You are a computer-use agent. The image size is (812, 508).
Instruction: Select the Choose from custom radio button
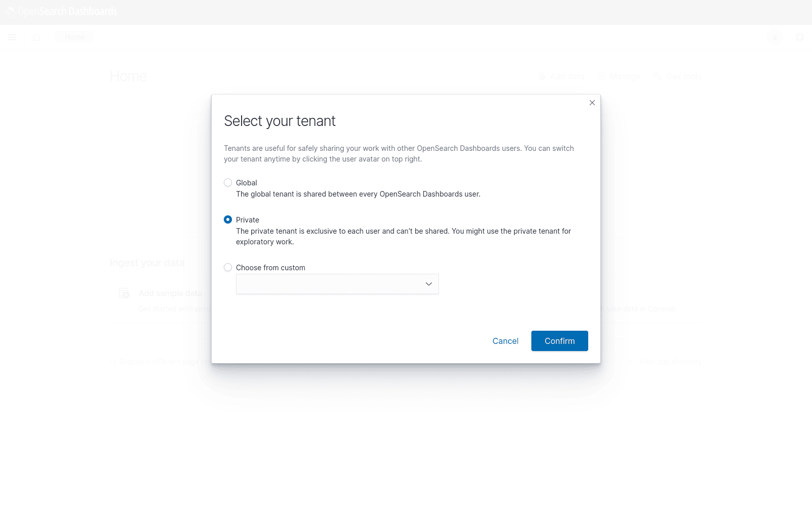[x=228, y=268]
